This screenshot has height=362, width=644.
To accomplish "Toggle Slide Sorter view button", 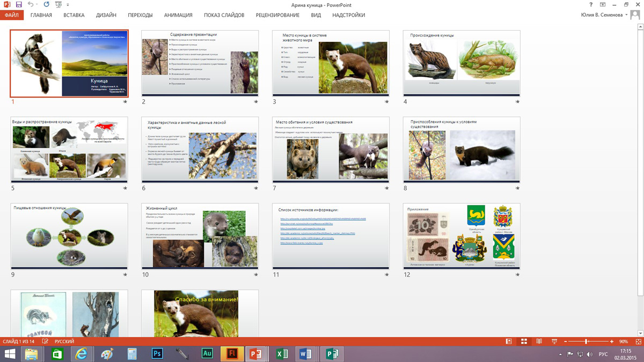I will coord(524,342).
